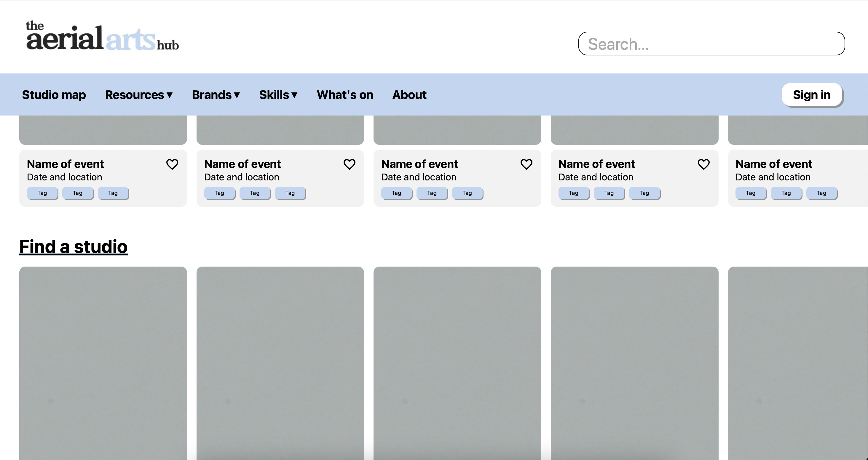Viewport: 868px width, 460px height.
Task: Choose middle Tag on second event card
Action: click(x=255, y=193)
